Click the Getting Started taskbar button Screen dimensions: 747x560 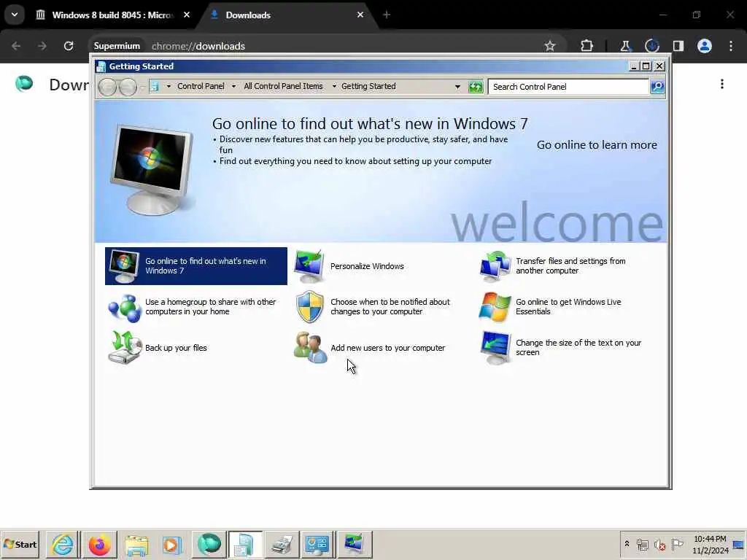[x=245, y=544]
